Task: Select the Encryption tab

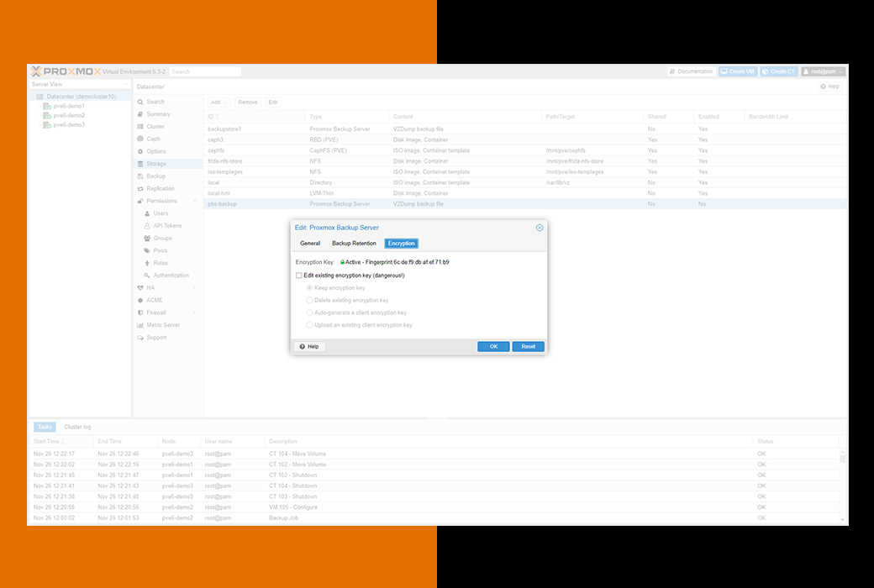Action: (x=402, y=244)
